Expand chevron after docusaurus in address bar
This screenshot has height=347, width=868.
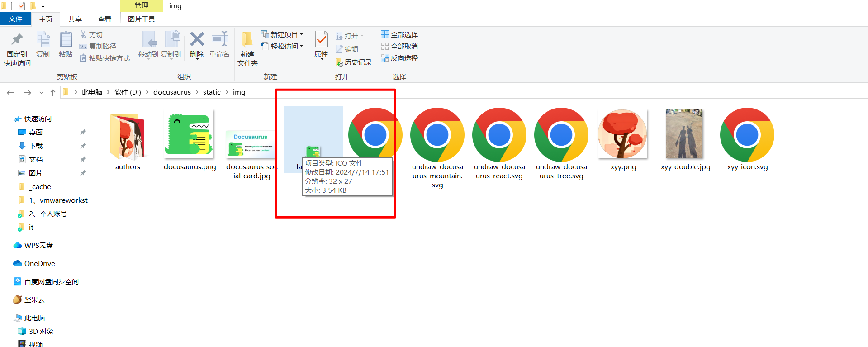point(197,92)
